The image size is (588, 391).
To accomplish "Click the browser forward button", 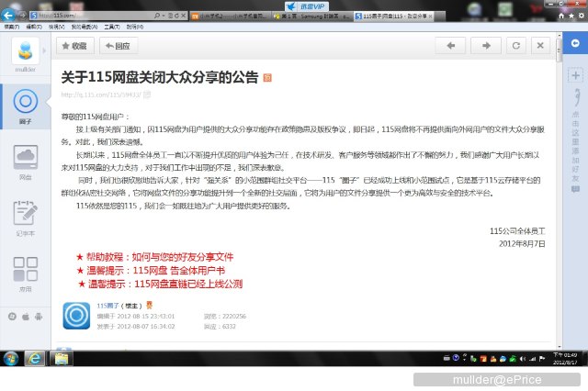I will pyautogui.click(x=22, y=16).
